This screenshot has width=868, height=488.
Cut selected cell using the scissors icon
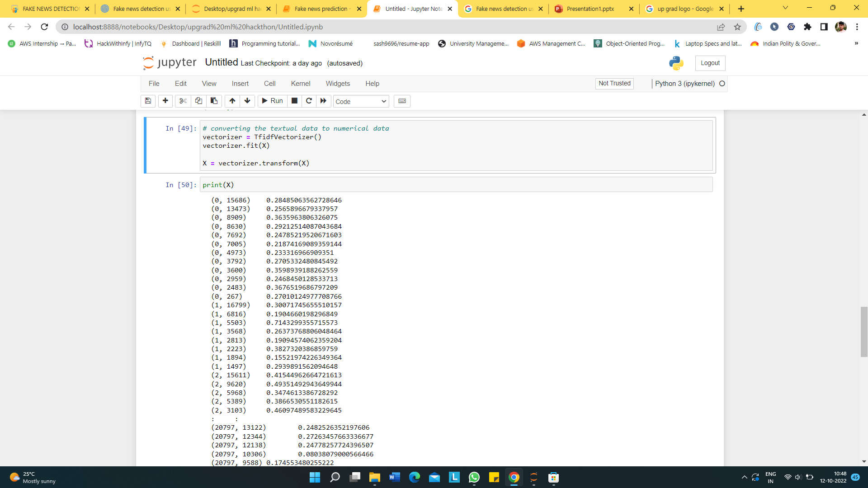click(183, 101)
